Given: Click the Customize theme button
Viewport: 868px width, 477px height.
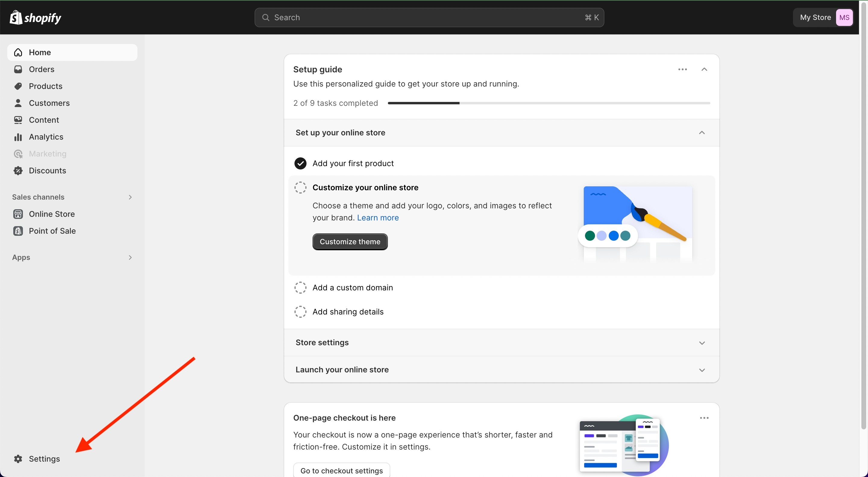Looking at the screenshot, I should [x=350, y=242].
